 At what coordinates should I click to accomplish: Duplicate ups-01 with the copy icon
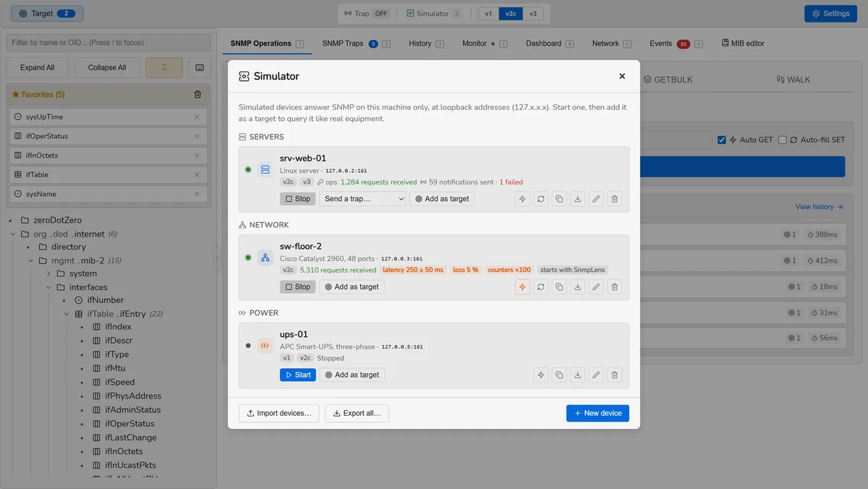point(559,375)
